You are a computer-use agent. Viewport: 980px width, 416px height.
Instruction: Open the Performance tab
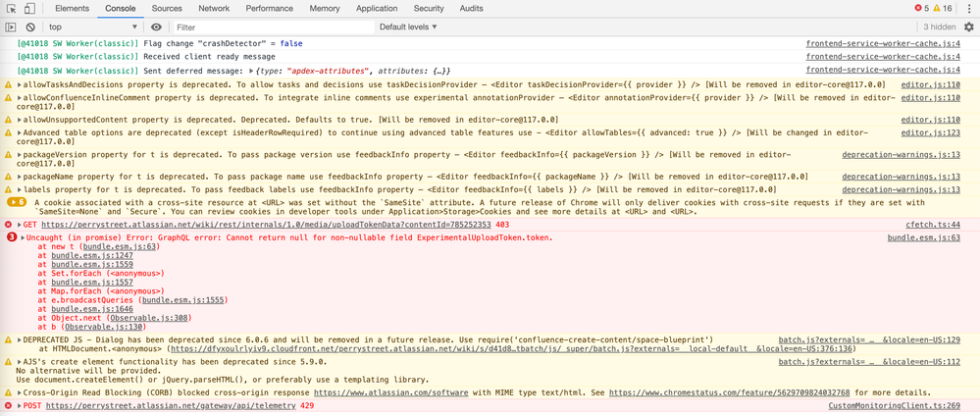coord(270,8)
